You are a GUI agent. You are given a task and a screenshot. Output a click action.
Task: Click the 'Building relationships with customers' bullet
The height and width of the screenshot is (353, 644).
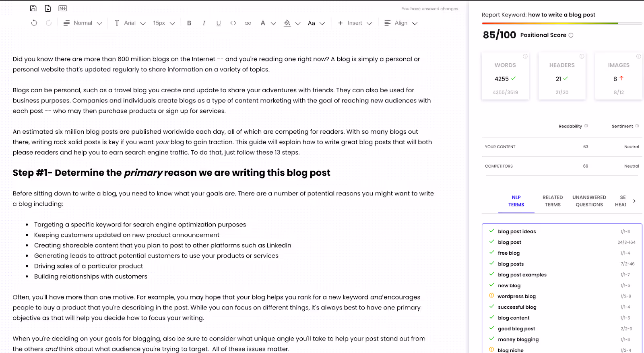pos(91,276)
